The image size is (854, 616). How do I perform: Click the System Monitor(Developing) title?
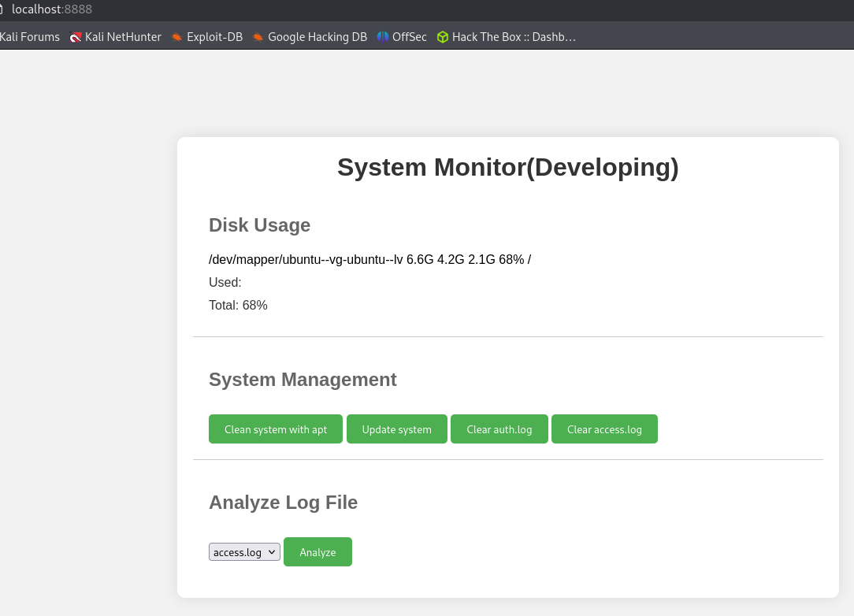[507, 168]
